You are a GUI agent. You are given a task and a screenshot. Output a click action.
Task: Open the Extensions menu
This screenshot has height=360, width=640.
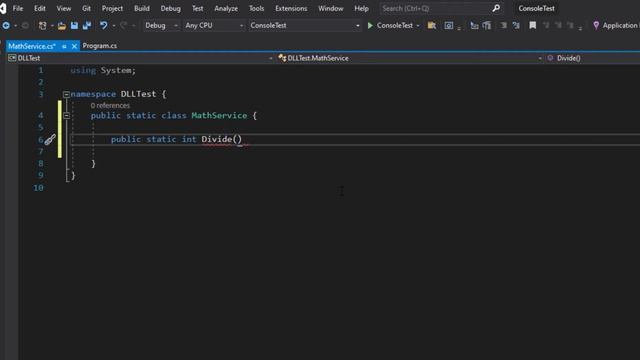[x=291, y=8]
